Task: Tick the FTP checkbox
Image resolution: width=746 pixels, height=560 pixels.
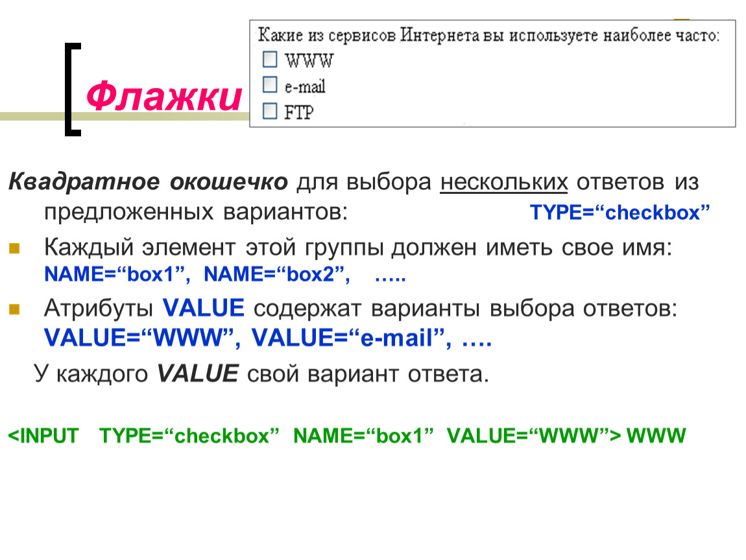Action: 270,111
